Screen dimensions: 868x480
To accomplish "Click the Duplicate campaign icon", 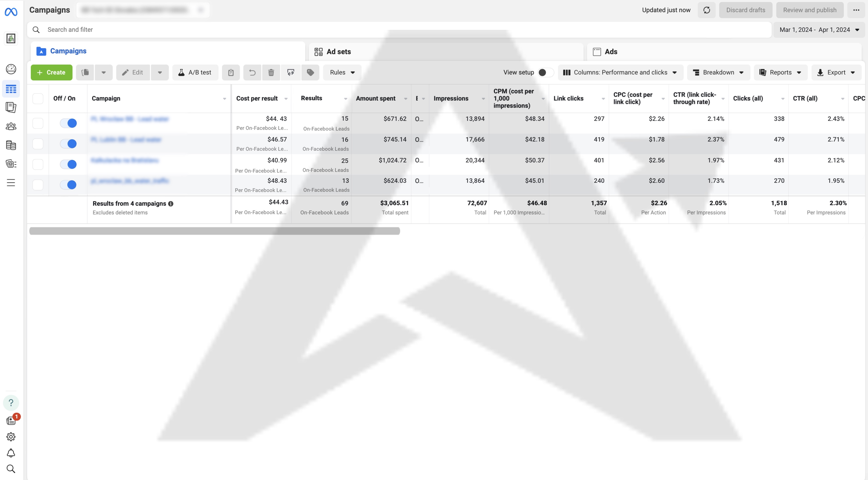I will coord(85,72).
